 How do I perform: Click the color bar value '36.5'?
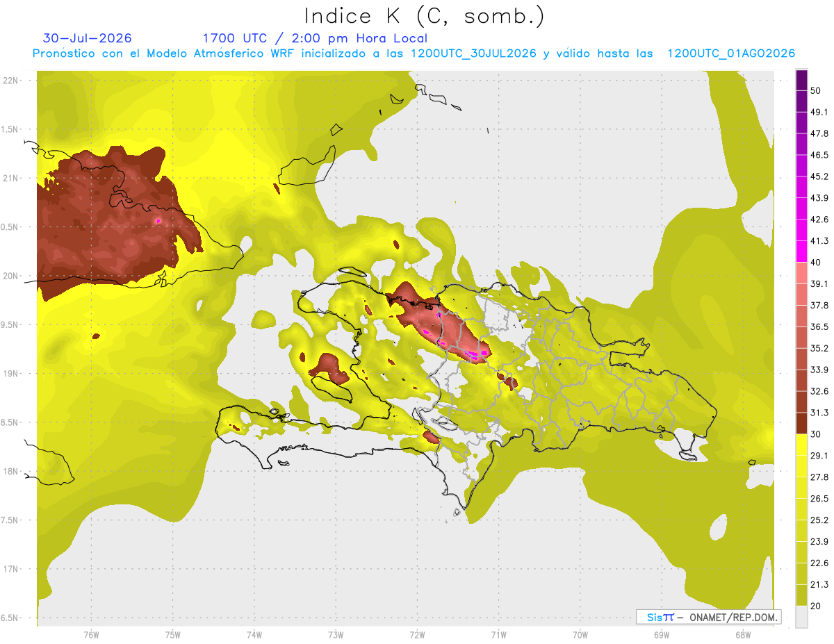coord(819,327)
